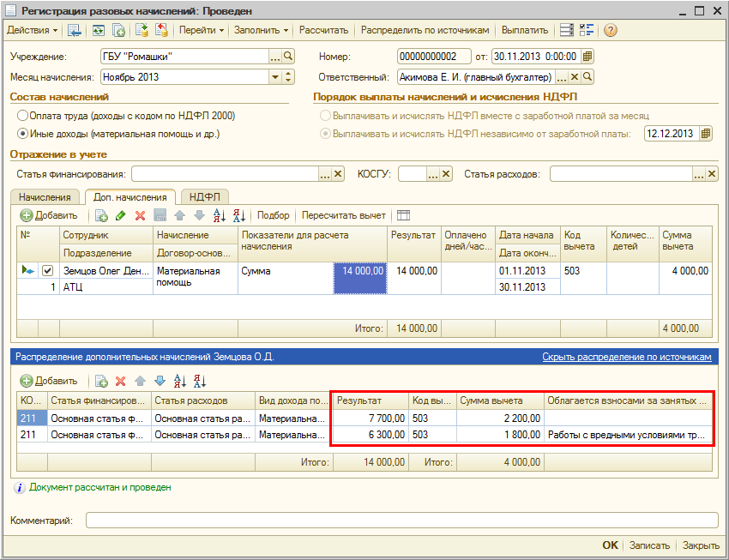
Task: Clear the Ответственный field with X icon
Action: tap(575, 77)
